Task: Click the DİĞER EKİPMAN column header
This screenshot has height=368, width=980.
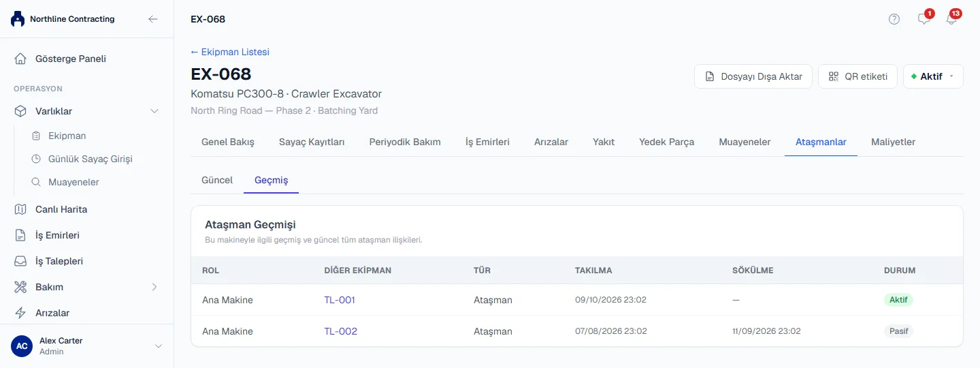Action: [x=357, y=271]
